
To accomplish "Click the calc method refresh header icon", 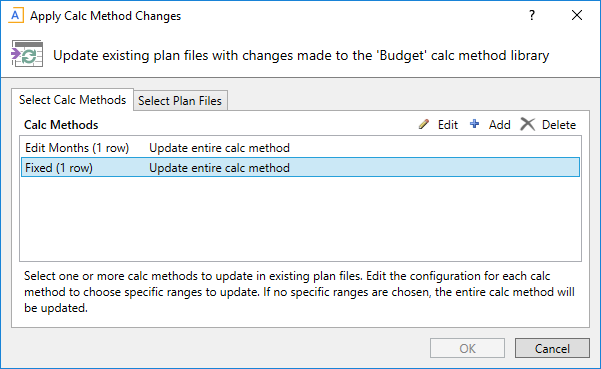I will click(x=27, y=54).
